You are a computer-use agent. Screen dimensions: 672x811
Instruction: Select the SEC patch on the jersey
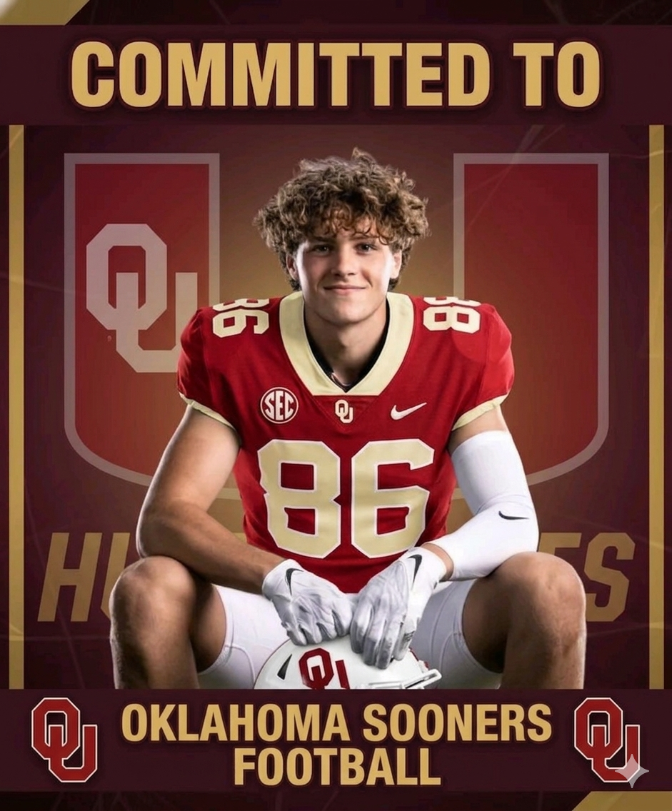279,405
